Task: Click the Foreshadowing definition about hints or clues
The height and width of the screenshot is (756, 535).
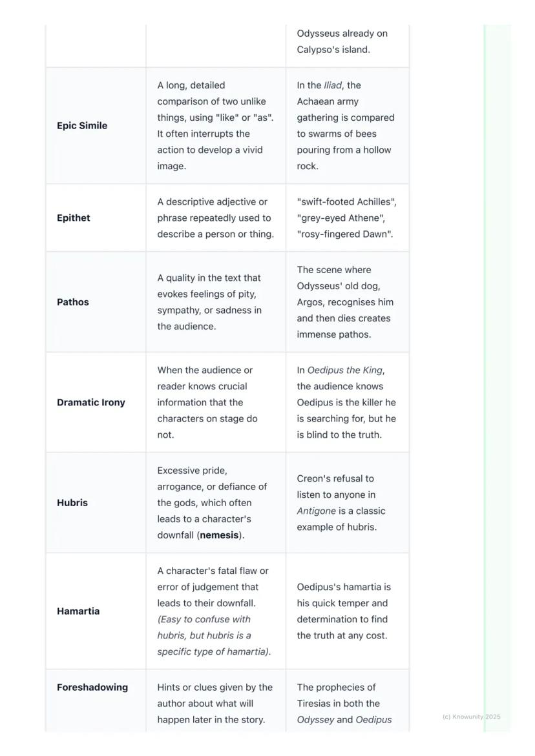Action: pyautogui.click(x=215, y=704)
